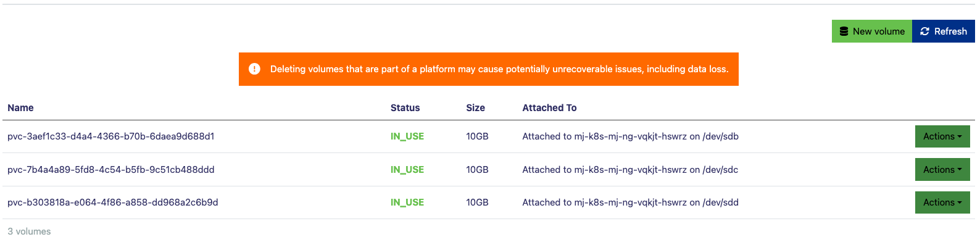980x250 pixels.
Task: Select volume pvc-7b4a4a89-5fd8-4c54-b5fb-9c51cb488ddd
Action: [111, 170]
